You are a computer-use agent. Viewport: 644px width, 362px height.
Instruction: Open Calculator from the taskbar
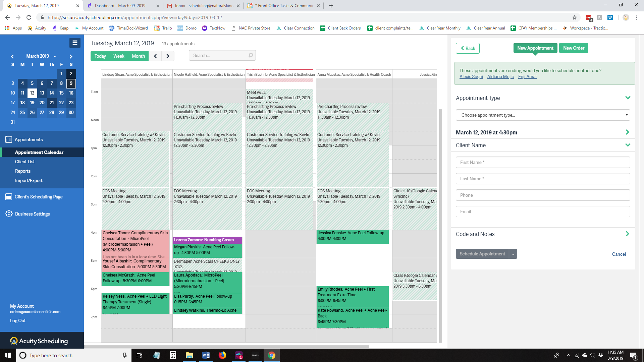click(x=173, y=355)
